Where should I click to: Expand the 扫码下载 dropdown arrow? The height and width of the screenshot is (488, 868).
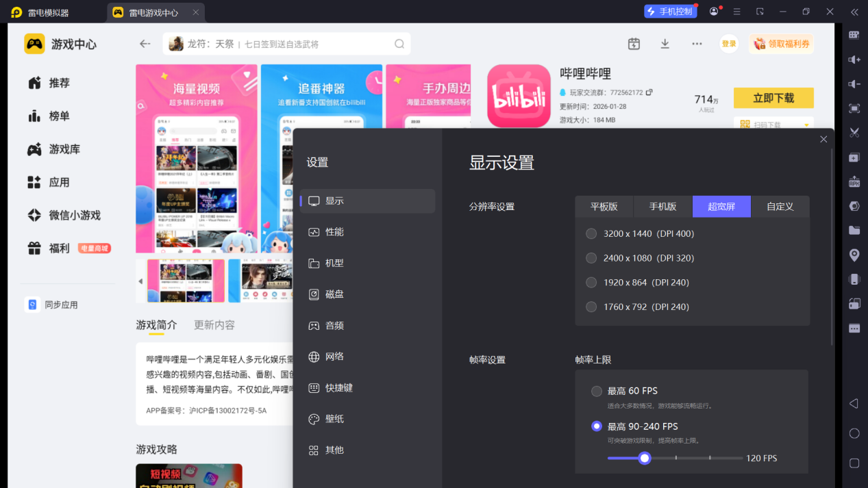(x=807, y=126)
